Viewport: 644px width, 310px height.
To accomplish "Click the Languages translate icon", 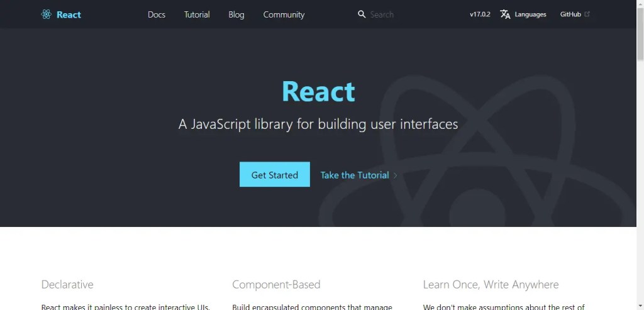I will pyautogui.click(x=505, y=14).
